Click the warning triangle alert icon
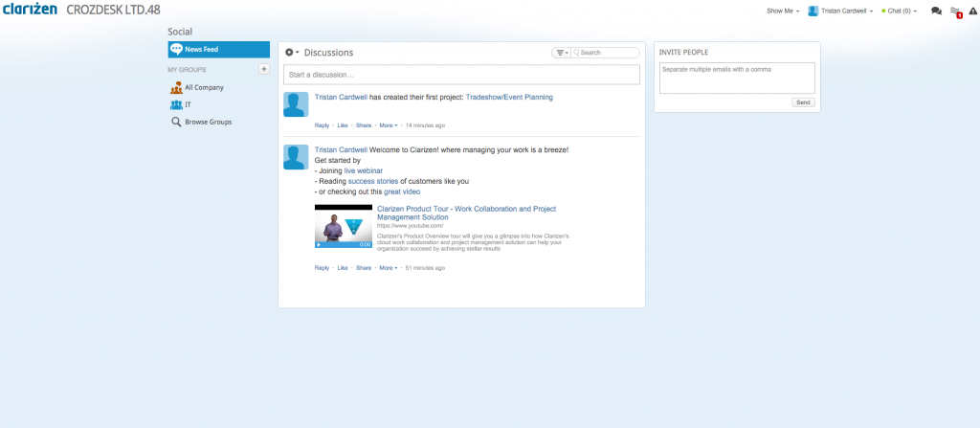Viewport: 980px width, 428px height. pyautogui.click(x=972, y=11)
